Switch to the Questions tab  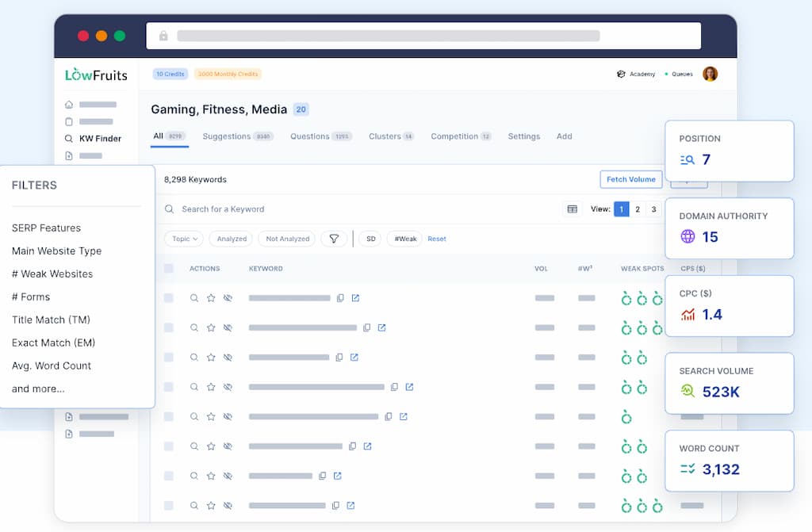pyautogui.click(x=320, y=136)
